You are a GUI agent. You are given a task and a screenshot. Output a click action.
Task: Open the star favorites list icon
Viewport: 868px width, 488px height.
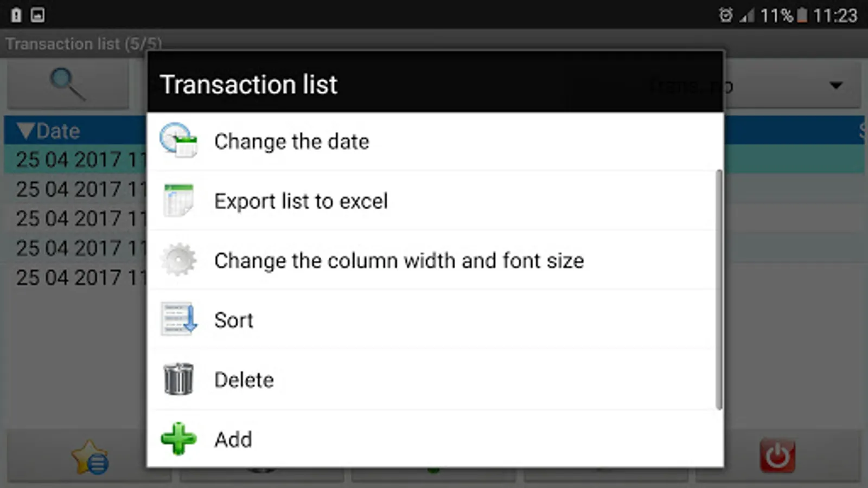[x=90, y=457]
